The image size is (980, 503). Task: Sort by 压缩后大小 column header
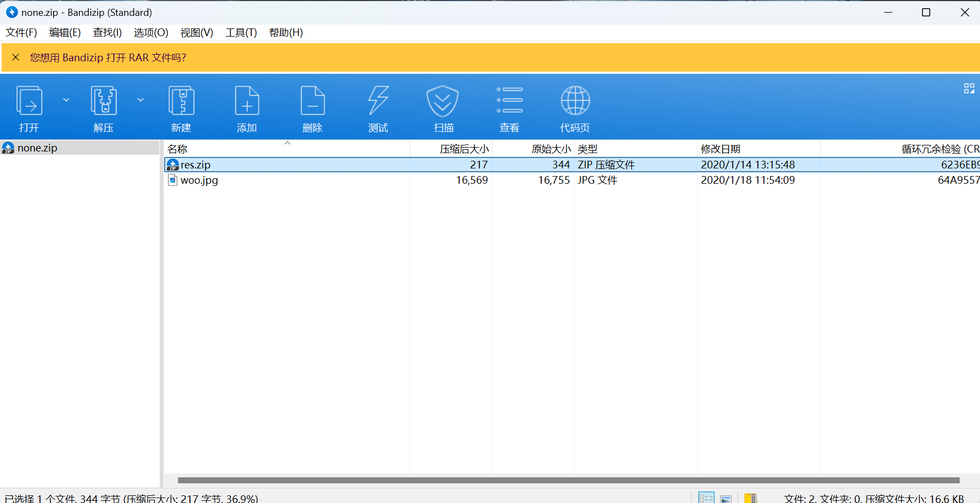pos(451,149)
